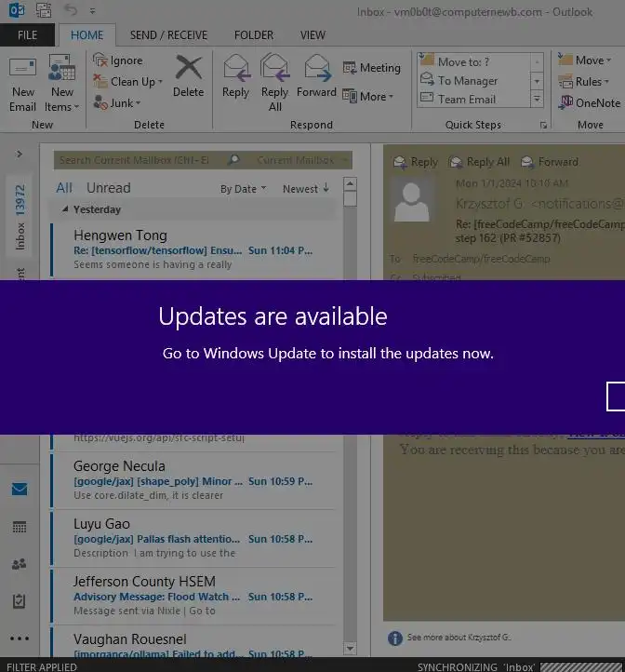Viewport: 625px width, 672px height.
Task: Open the By Date arrangement dropdown
Action: pos(244,189)
